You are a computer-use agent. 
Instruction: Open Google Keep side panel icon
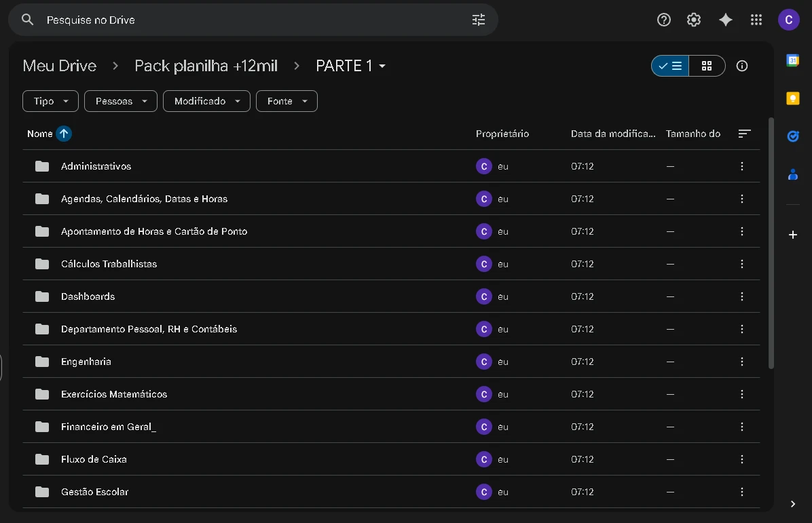(792, 98)
